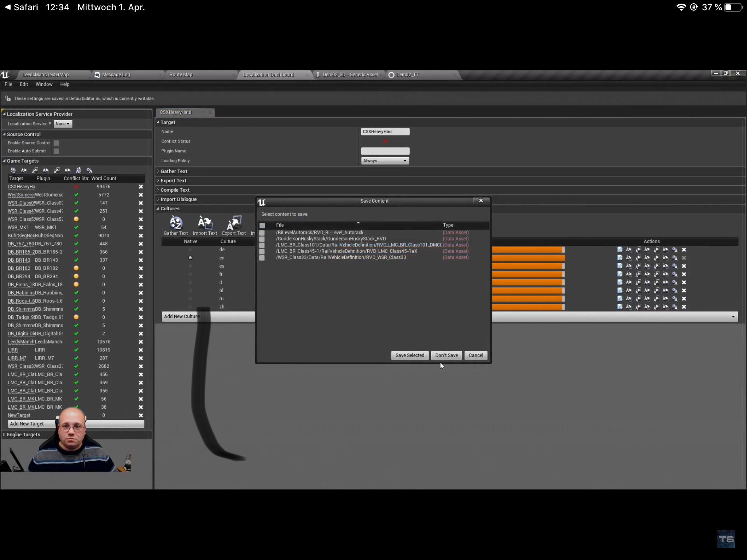Open the Window menu

44,84
